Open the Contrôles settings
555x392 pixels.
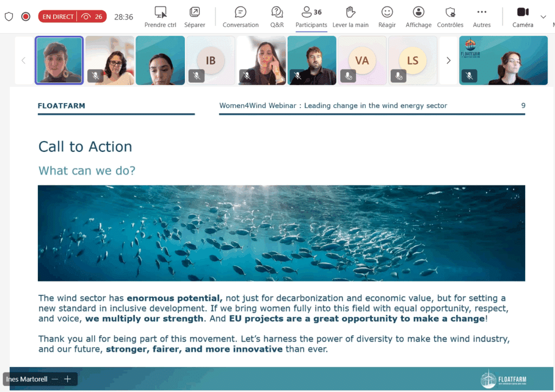coord(450,17)
